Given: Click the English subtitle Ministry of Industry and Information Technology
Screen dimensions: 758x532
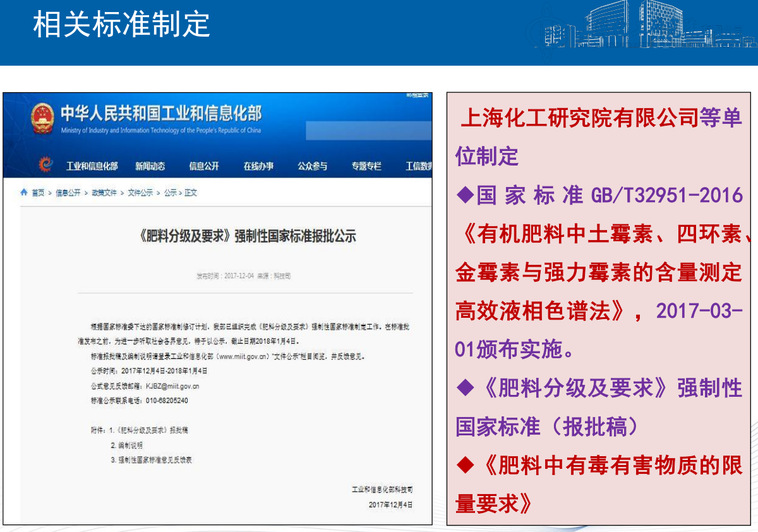Looking at the screenshot, I should point(161,131).
